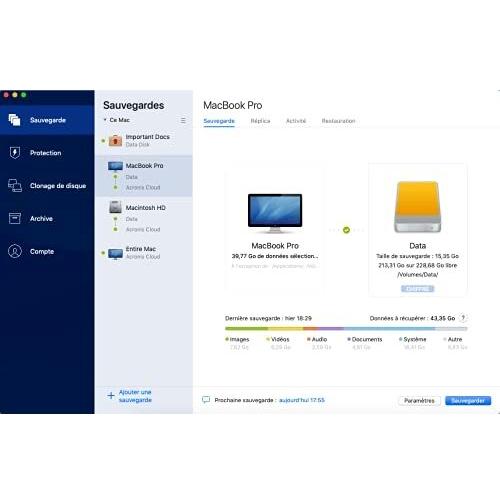This screenshot has height=500, width=500.
Task: Select Acronis Cloud under MacBook Pro
Action: coord(143,187)
